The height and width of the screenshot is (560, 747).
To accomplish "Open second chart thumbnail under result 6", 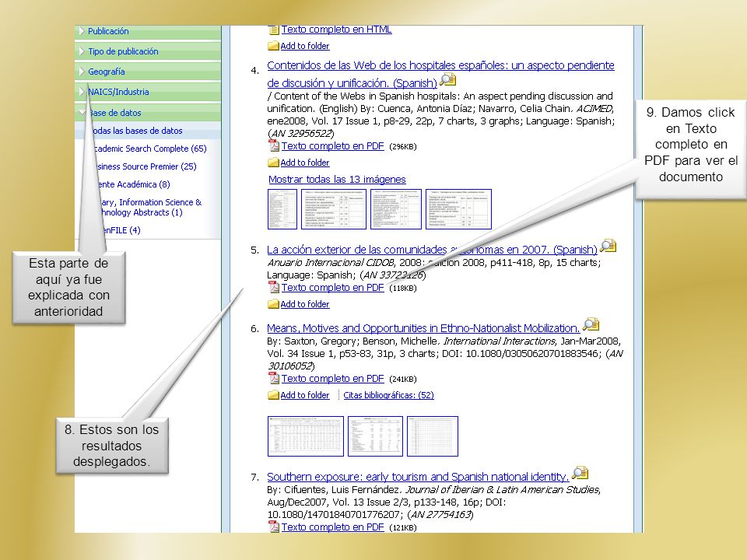I will tap(375, 436).
